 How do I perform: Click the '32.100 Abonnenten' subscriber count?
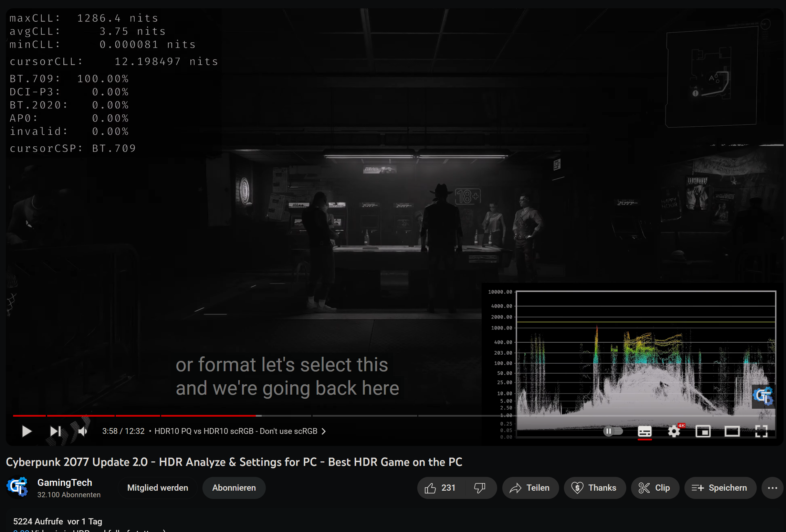(69, 495)
